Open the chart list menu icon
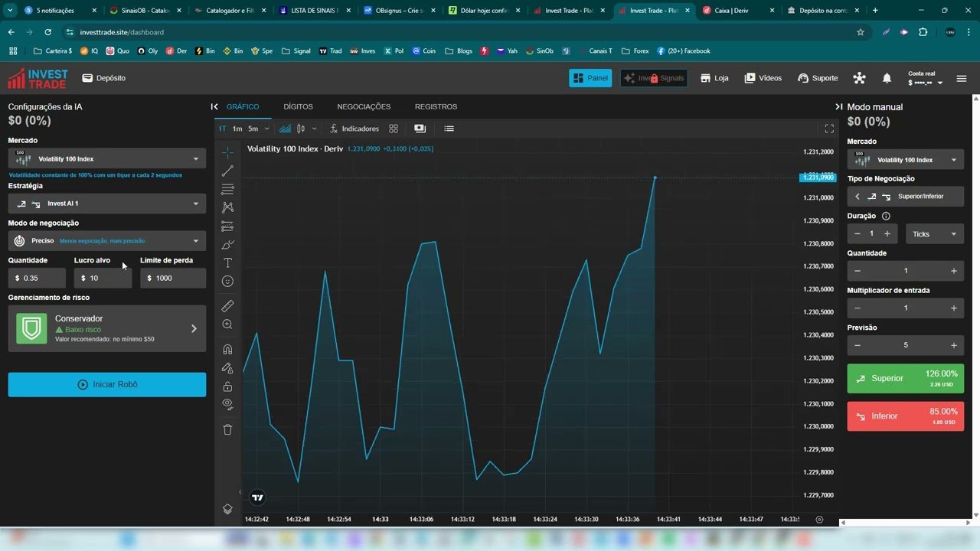The image size is (980, 551). coord(449,129)
